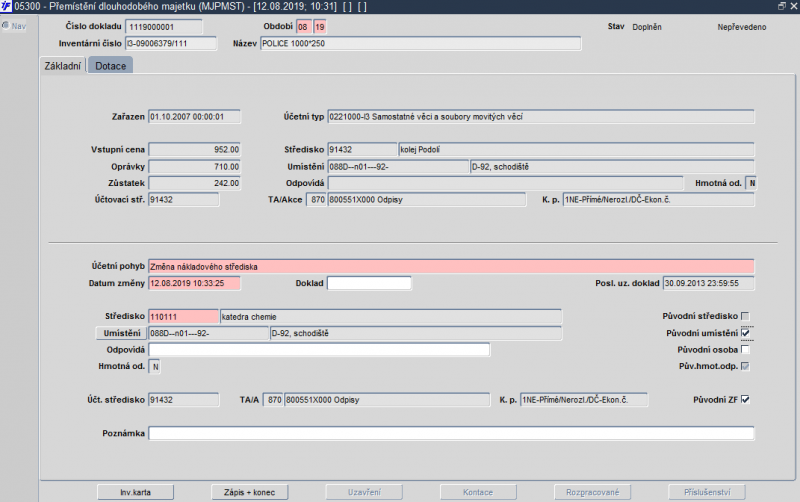Image resolution: width=800 pixels, height=502 pixels.
Task: Click the application icon in title bar
Action: (x=6, y=6)
